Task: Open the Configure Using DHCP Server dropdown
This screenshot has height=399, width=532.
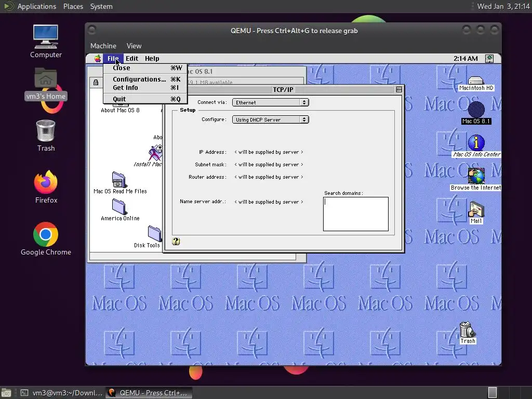Action: point(270,119)
